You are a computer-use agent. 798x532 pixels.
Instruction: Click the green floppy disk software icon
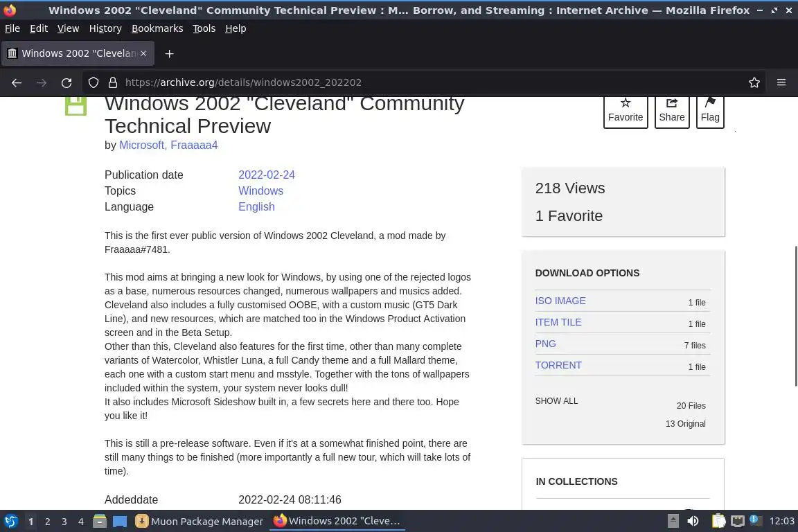[x=76, y=105]
